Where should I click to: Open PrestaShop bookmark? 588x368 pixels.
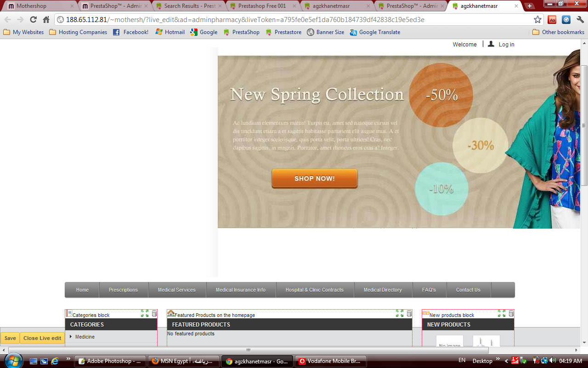tap(241, 32)
